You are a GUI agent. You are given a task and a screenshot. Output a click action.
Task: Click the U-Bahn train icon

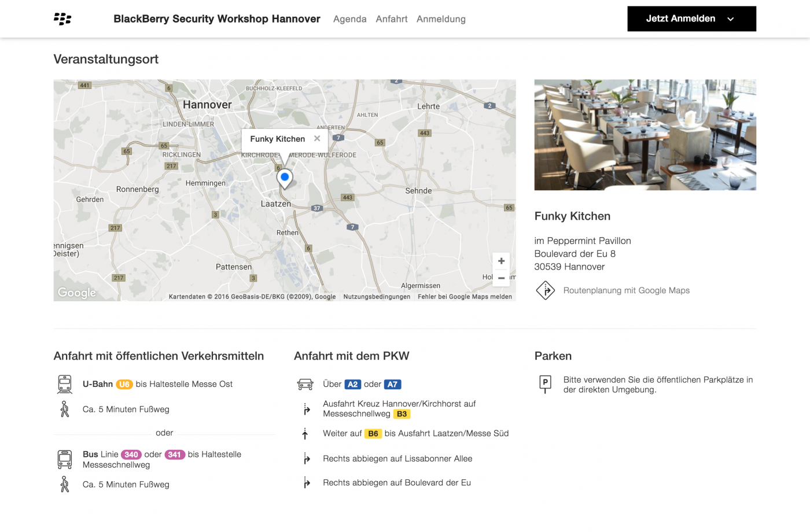[x=65, y=384]
